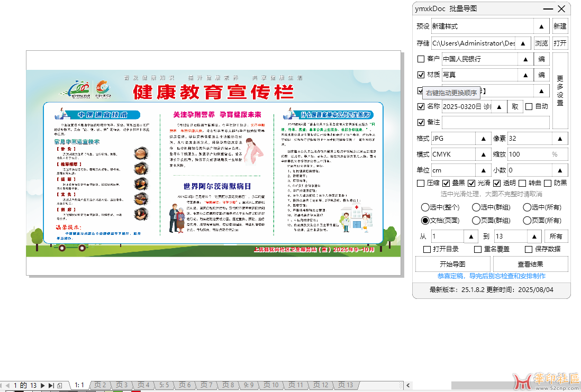Click 编 edit button beside 客户 field
The height and width of the screenshot is (392, 581).
[x=542, y=59]
